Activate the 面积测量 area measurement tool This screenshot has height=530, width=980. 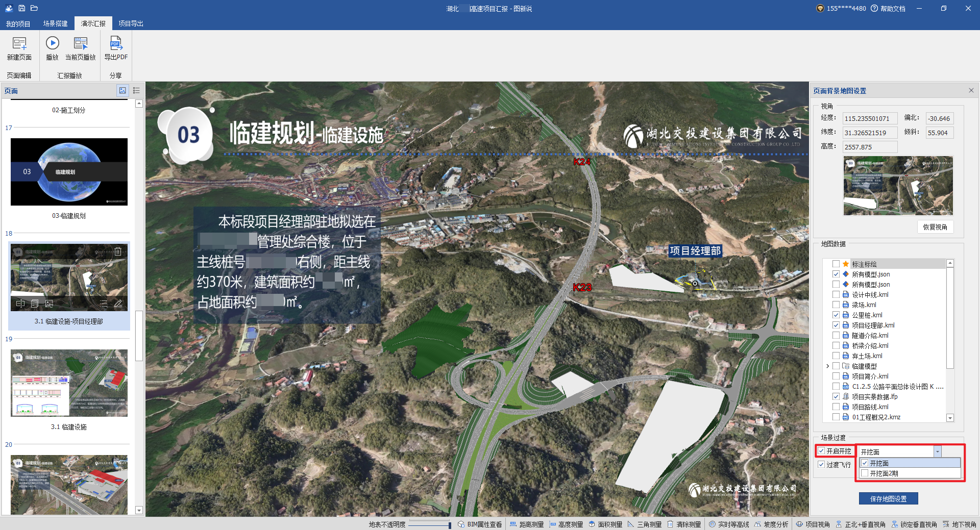point(605,524)
